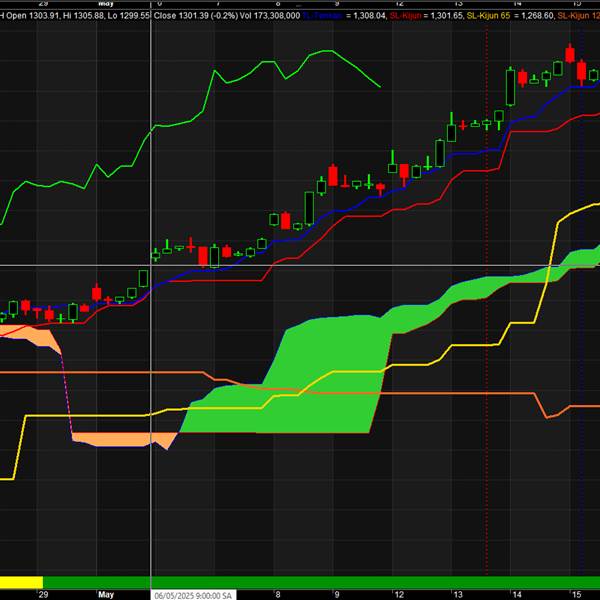Click the yellow segment of the bottom ribbon
Viewport: 600px width, 600px height.
tap(21, 582)
